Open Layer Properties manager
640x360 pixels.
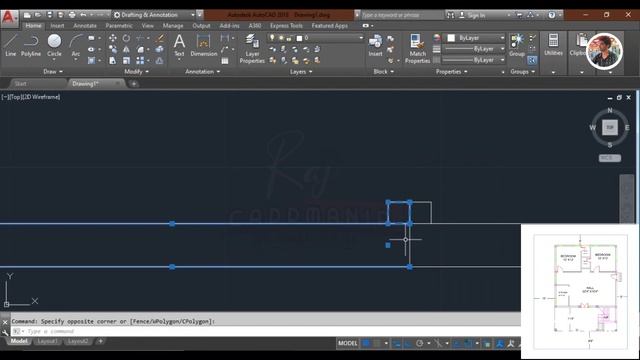click(252, 49)
